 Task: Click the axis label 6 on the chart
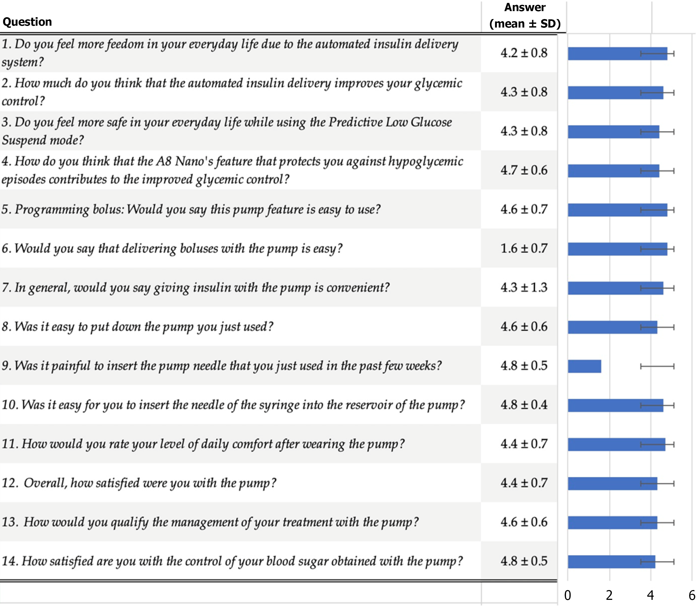692,595
